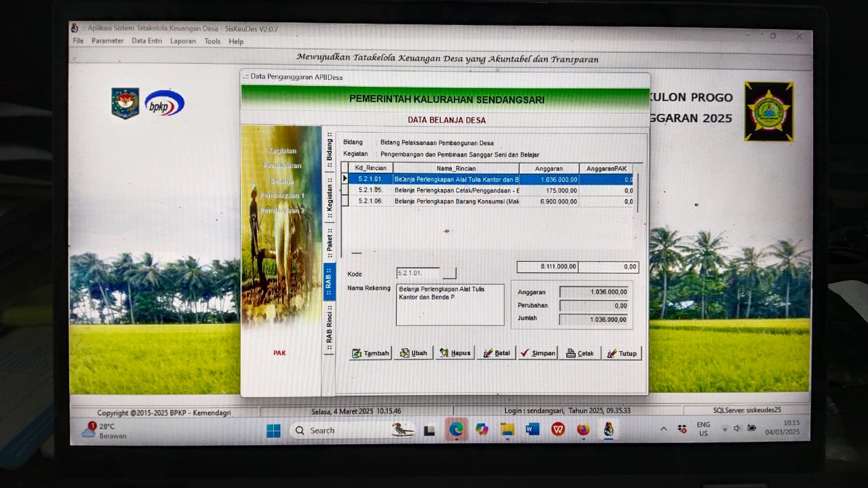The image size is (868, 488).
Task: Select Belanja in the left image panel
Action: 282,181
